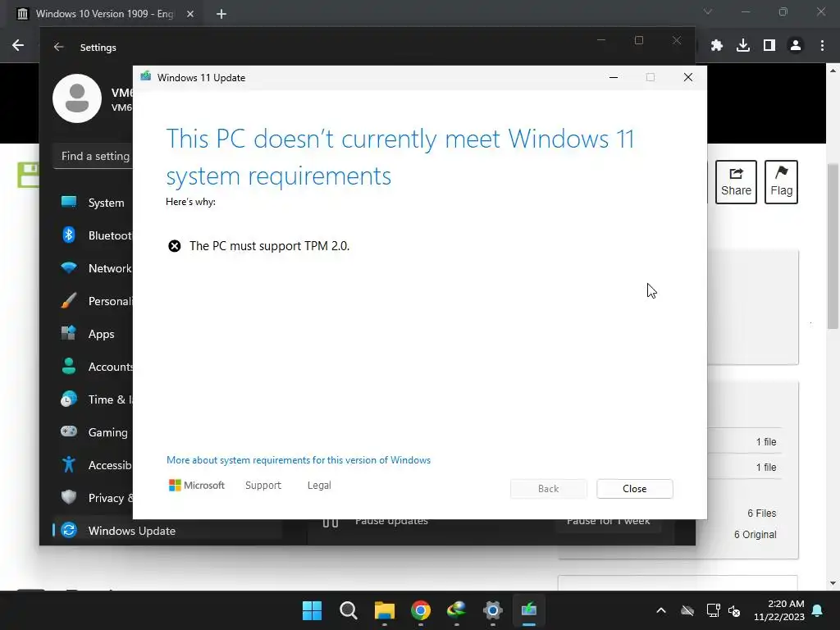This screenshot has width=840, height=630.
Task: Click the Privacy shield icon in sidebar
Action: coord(69,497)
